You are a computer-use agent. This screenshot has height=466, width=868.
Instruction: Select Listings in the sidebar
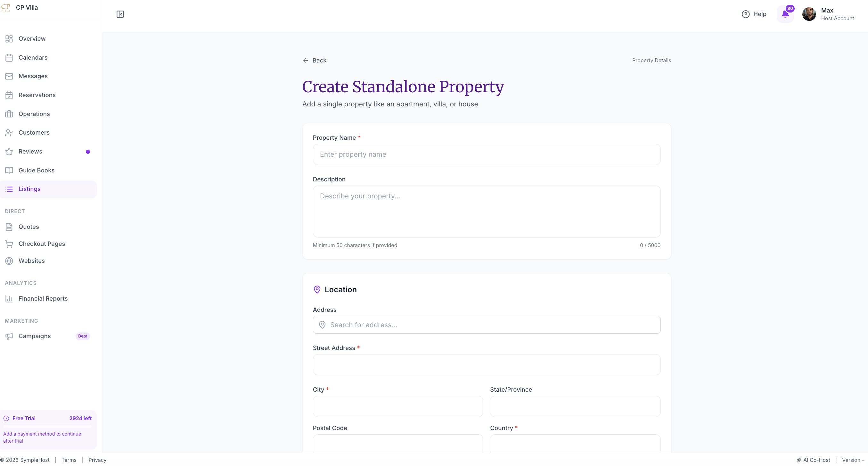click(x=48, y=189)
